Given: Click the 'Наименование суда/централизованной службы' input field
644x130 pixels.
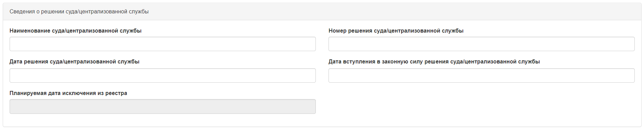Looking at the screenshot, I should pos(163,44).
